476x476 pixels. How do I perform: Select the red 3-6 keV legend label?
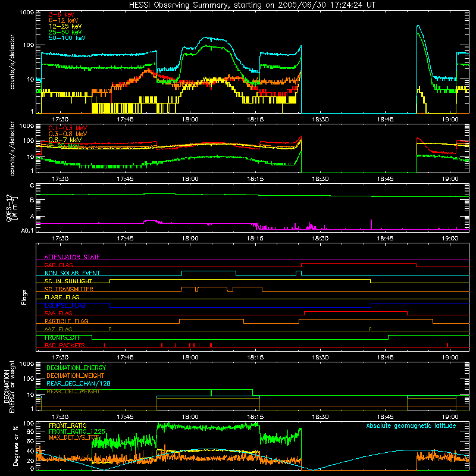[x=62, y=14]
